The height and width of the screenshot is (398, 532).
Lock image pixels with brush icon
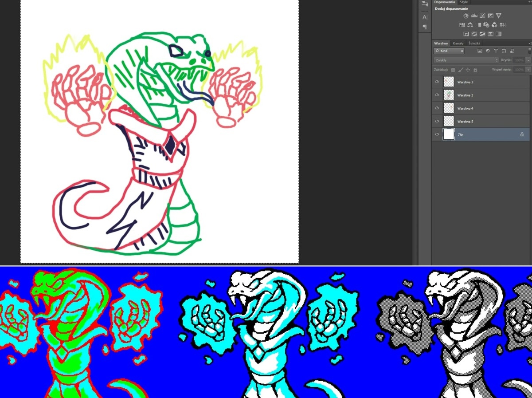(461, 70)
